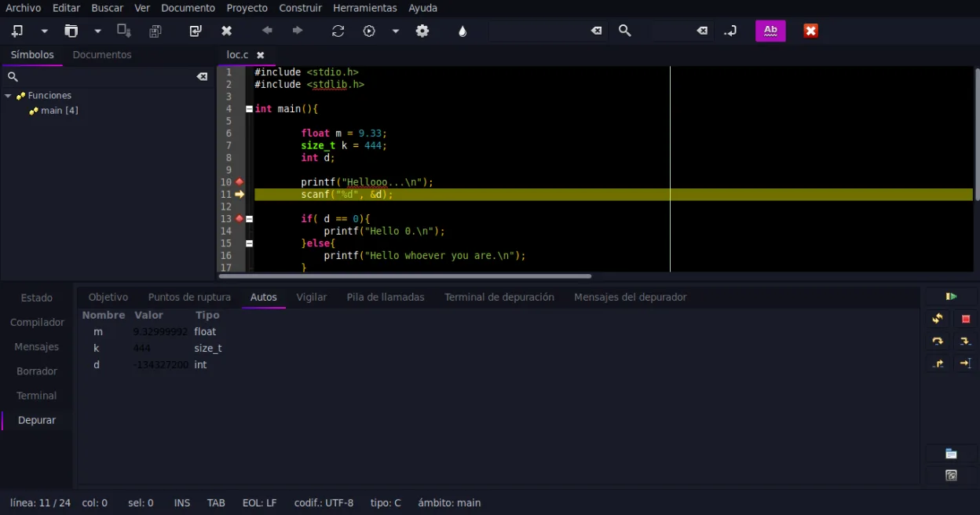Image resolution: width=980 pixels, height=515 pixels.
Task: Open Terminal de depuración tab
Action: click(499, 298)
